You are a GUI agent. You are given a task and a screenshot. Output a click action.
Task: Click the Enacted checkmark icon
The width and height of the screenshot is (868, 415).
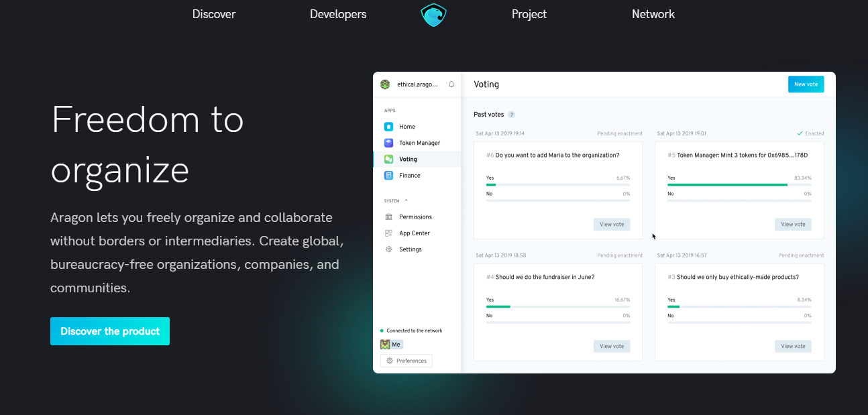800,133
